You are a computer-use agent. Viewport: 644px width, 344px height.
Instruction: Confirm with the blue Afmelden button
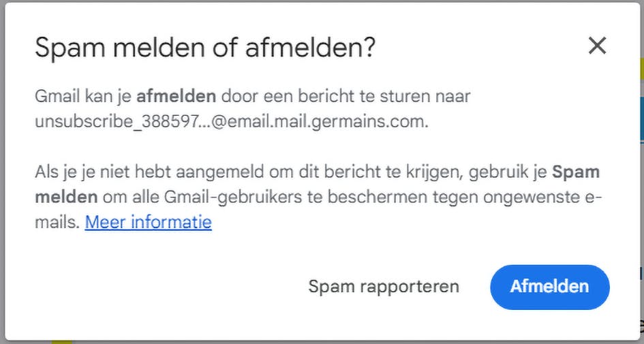(549, 287)
